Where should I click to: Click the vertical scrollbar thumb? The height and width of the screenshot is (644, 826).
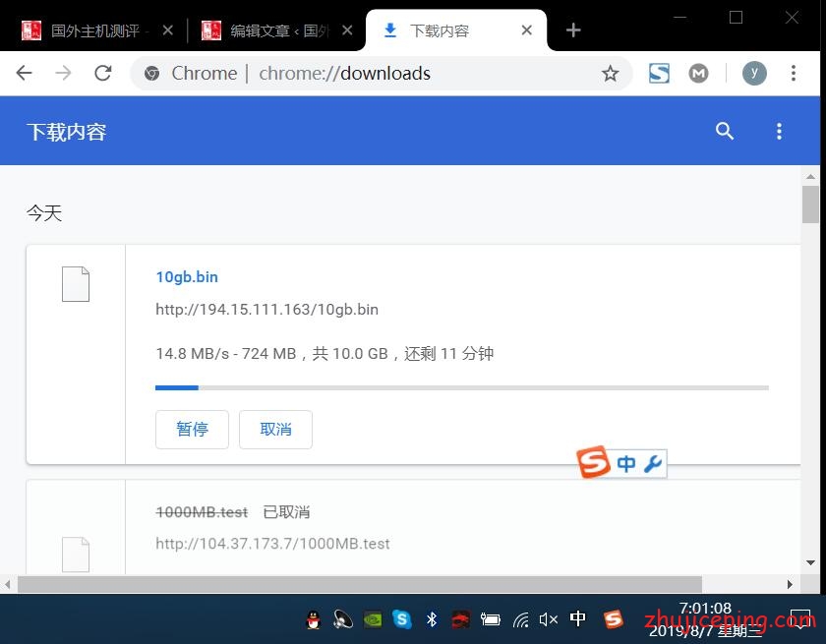coord(810,205)
